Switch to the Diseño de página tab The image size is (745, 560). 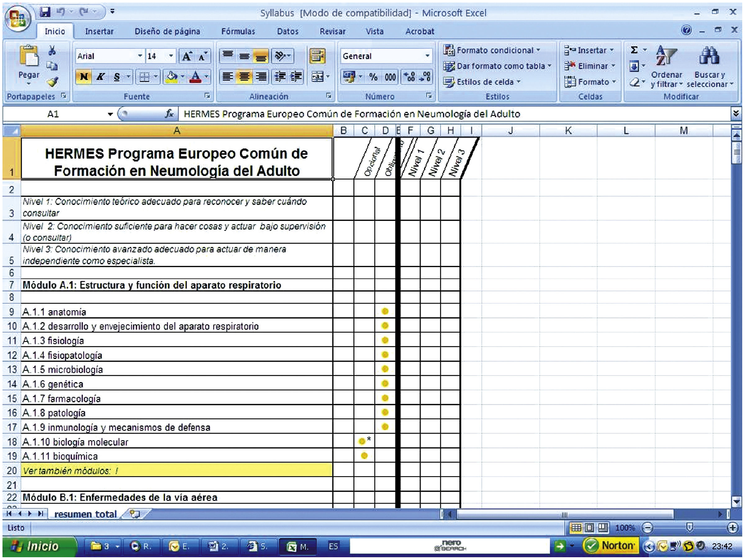[167, 31]
